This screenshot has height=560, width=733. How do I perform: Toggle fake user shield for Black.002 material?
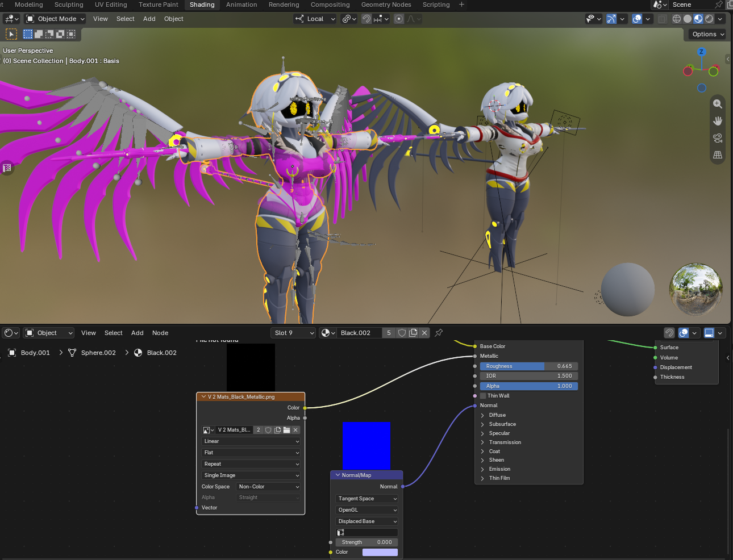[402, 333]
